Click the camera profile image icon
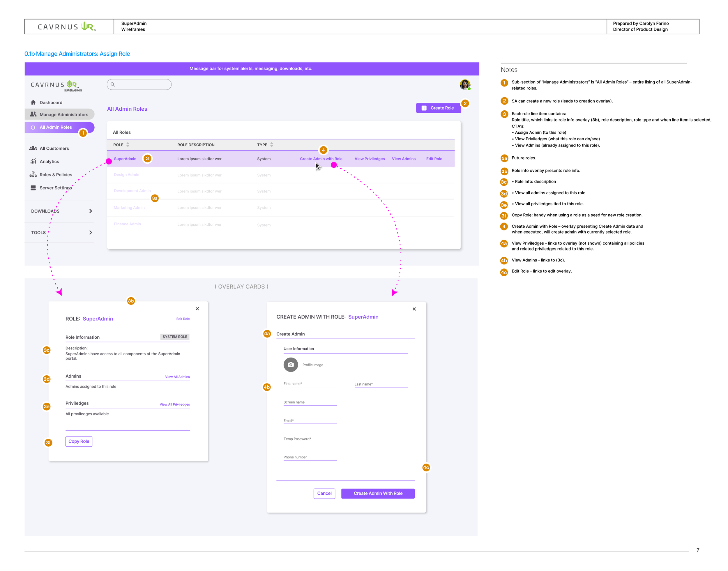728x571 pixels. [x=291, y=365]
